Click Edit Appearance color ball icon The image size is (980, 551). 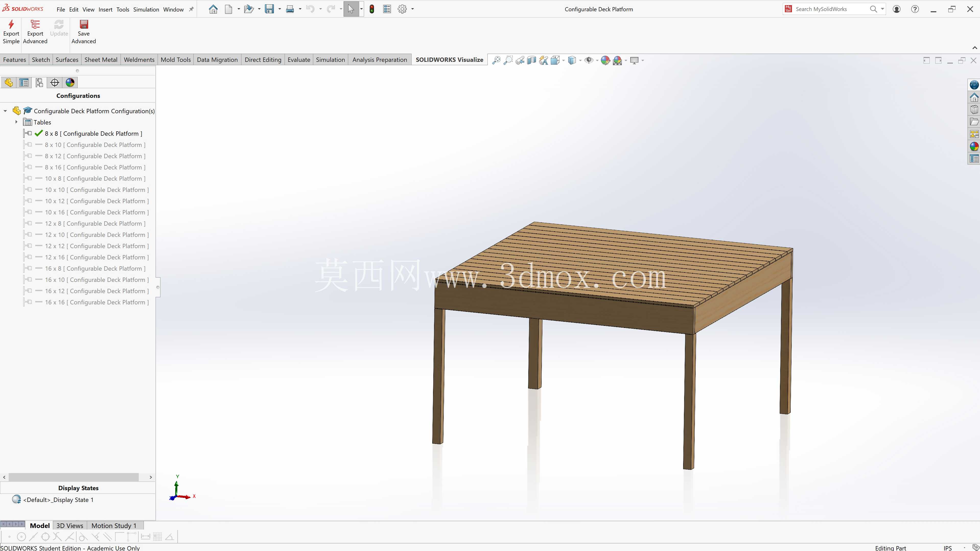tap(605, 60)
